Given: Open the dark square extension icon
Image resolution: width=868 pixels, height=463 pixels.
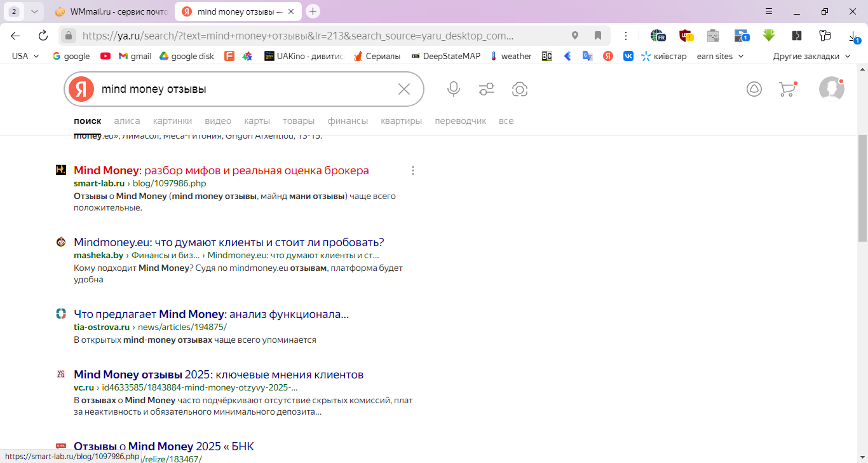Looking at the screenshot, I should [x=796, y=36].
